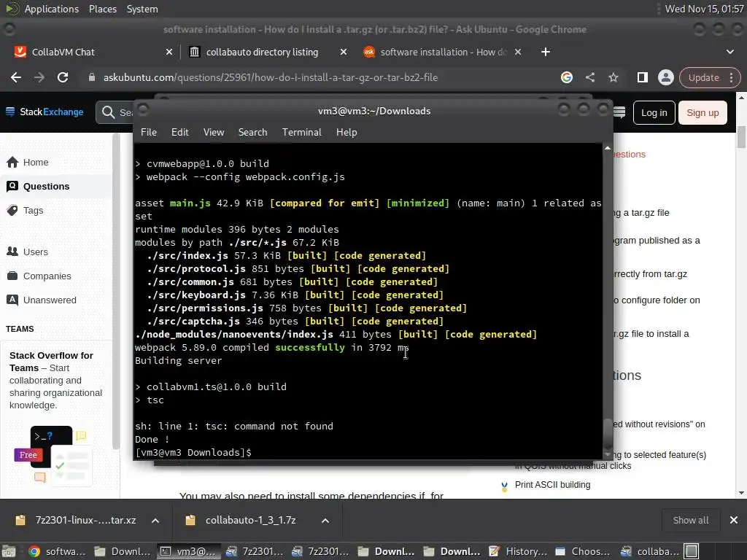Close the CollabVM Chat tab
747x560 pixels.
click(169, 52)
